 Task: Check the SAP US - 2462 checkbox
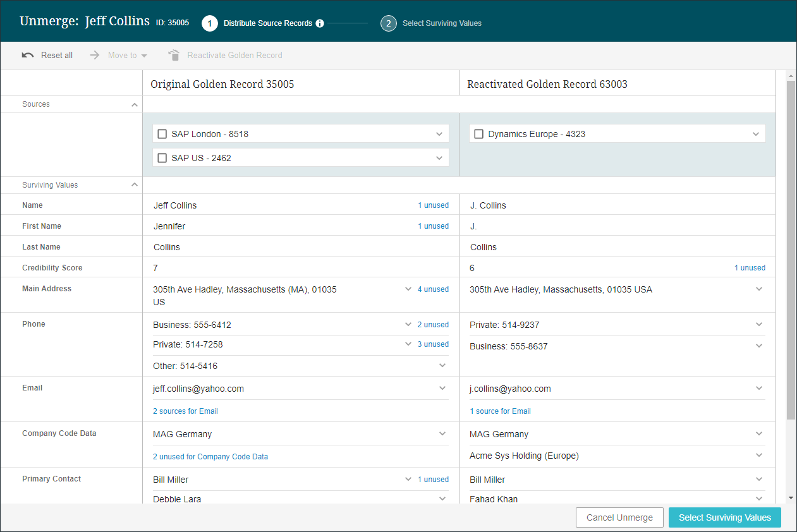click(162, 158)
